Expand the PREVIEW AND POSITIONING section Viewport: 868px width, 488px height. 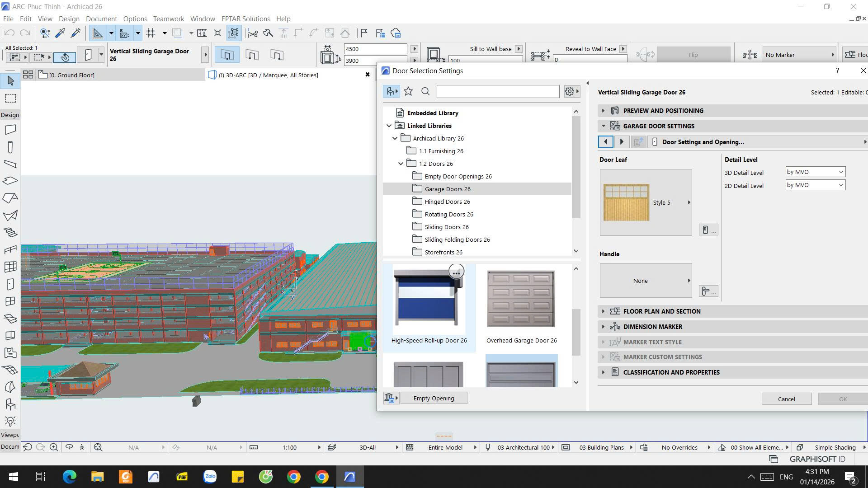[603, 110]
